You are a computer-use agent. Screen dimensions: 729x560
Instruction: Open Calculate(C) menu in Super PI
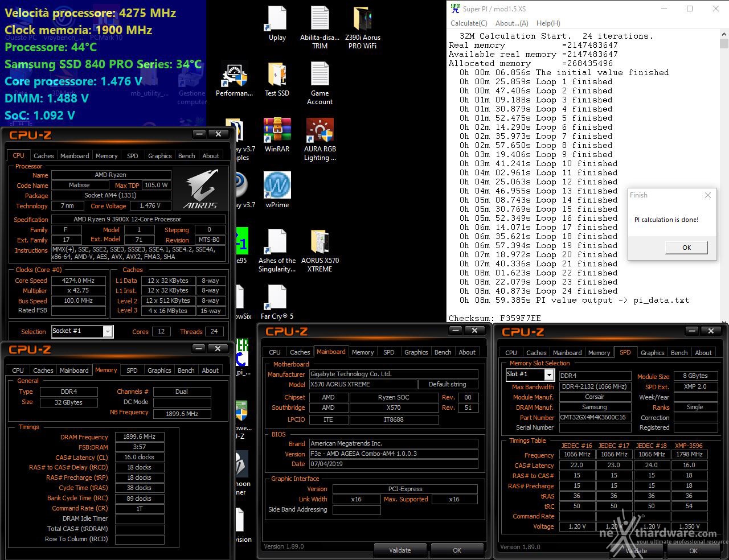(469, 23)
